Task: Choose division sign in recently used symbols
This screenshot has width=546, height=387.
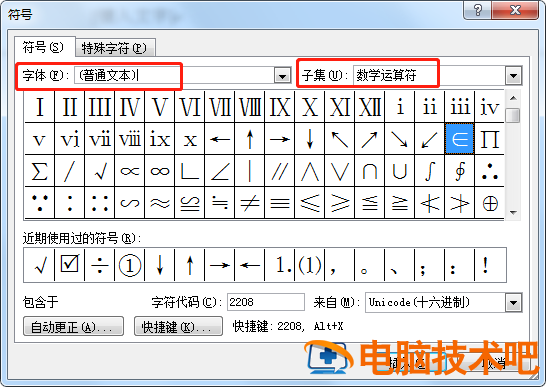Action: [100, 265]
